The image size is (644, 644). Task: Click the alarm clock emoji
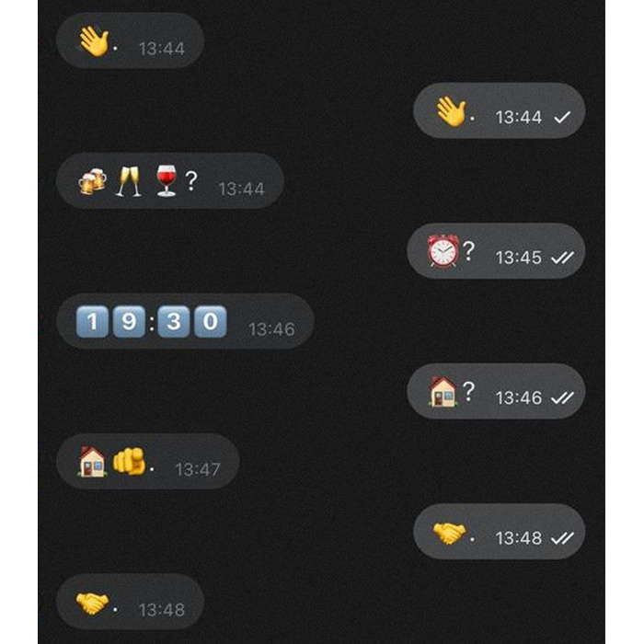point(443,250)
